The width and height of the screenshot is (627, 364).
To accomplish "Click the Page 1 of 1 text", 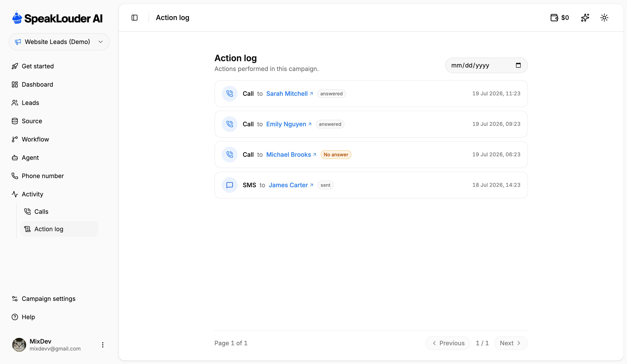I will (x=231, y=343).
